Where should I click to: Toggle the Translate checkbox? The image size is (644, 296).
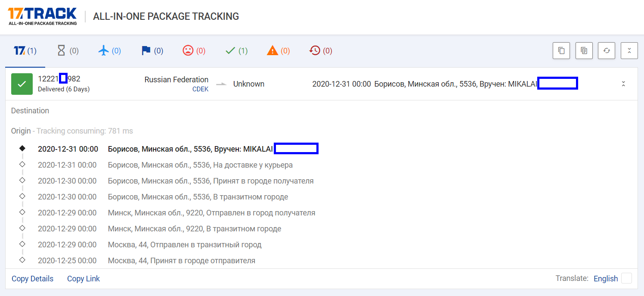click(x=627, y=278)
